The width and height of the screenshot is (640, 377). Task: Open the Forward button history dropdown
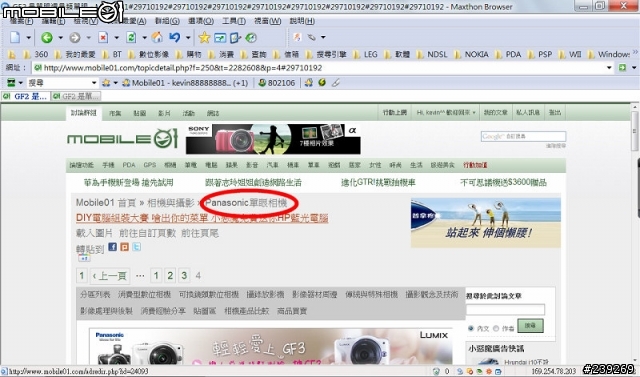(89, 38)
